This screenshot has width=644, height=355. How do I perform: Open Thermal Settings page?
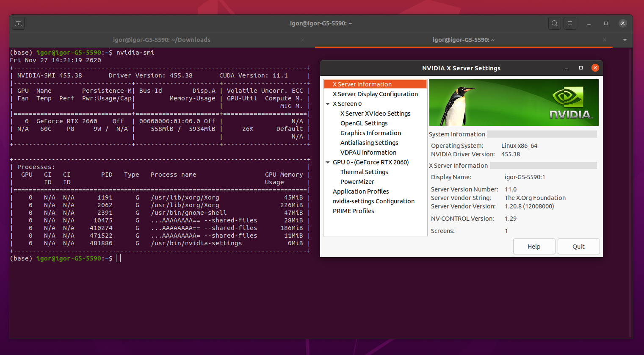pyautogui.click(x=364, y=172)
